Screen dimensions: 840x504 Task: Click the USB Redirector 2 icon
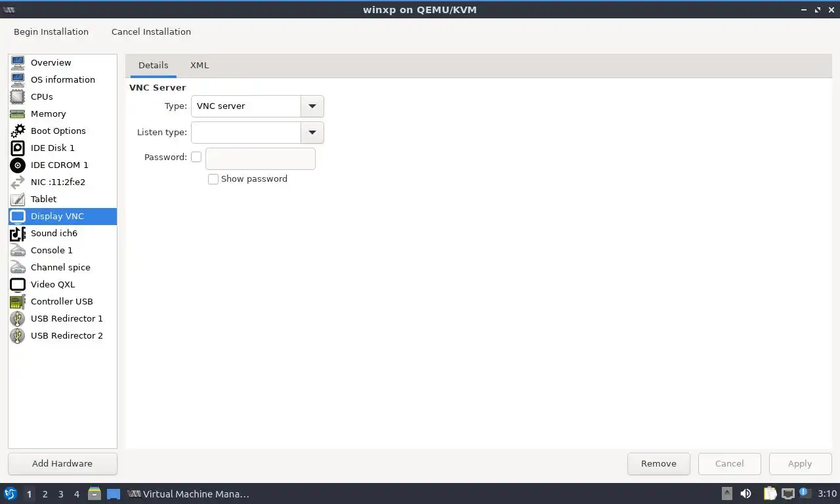tap(18, 335)
